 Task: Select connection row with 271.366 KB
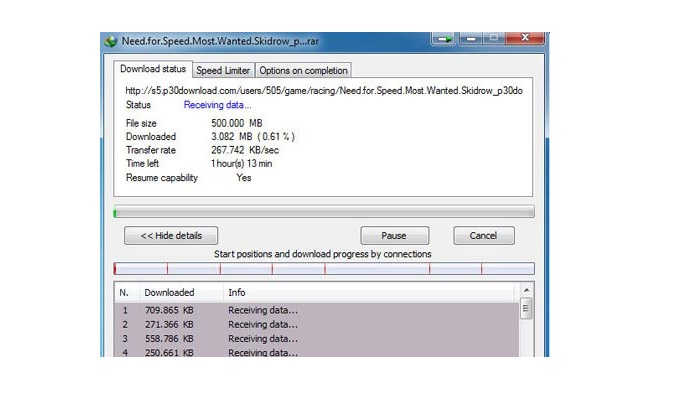(x=317, y=325)
